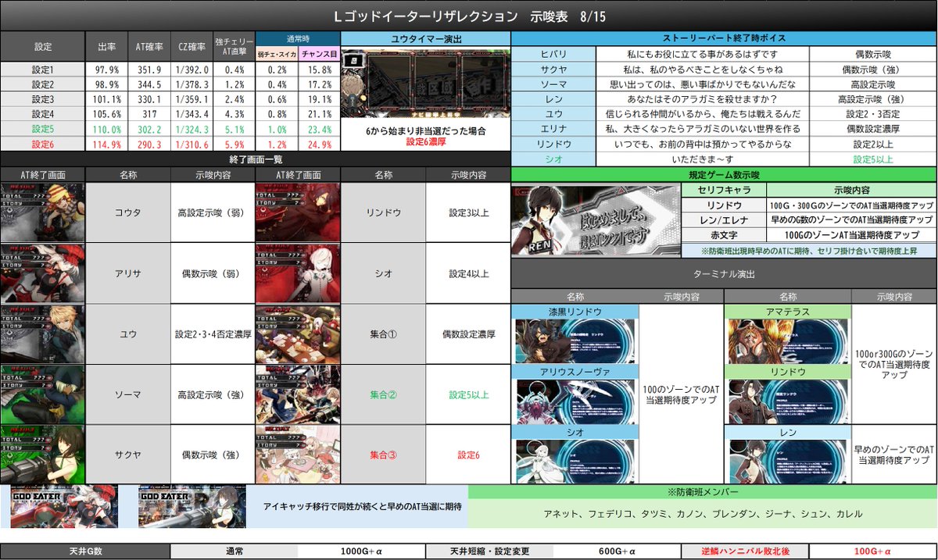Select the 集合① end screen image

click(298, 334)
